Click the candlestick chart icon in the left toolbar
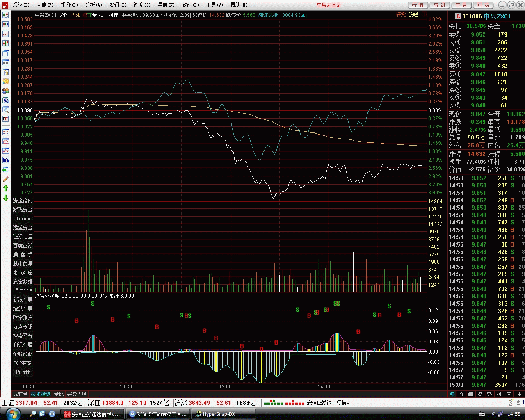The width and height of the screenshot is (525, 420). (x=6, y=43)
